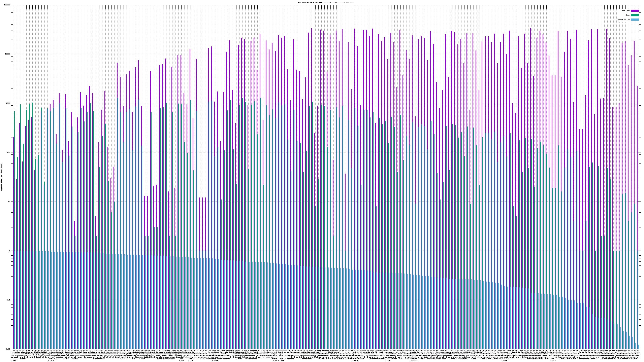
Task: Click the 0.01 y-axis tick label
Action: coord(8,349)
